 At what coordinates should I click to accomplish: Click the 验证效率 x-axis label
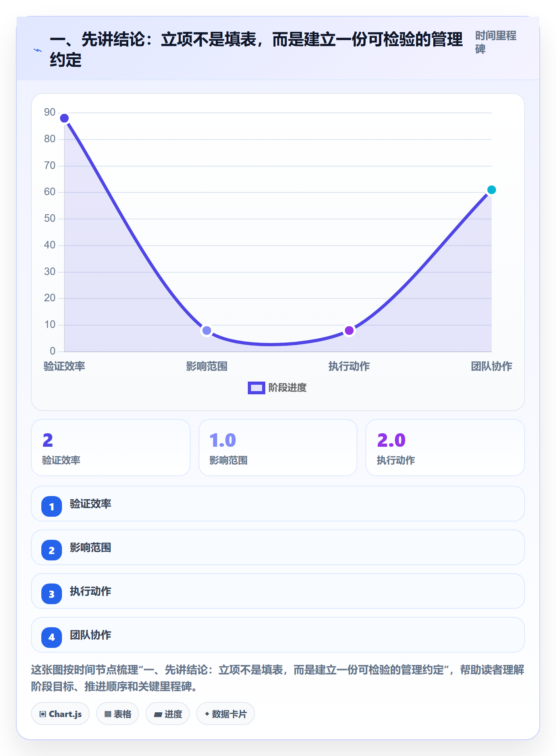click(x=64, y=366)
